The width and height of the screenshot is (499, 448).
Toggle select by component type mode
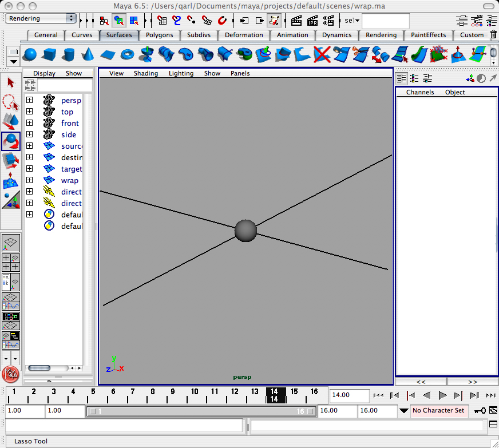134,21
